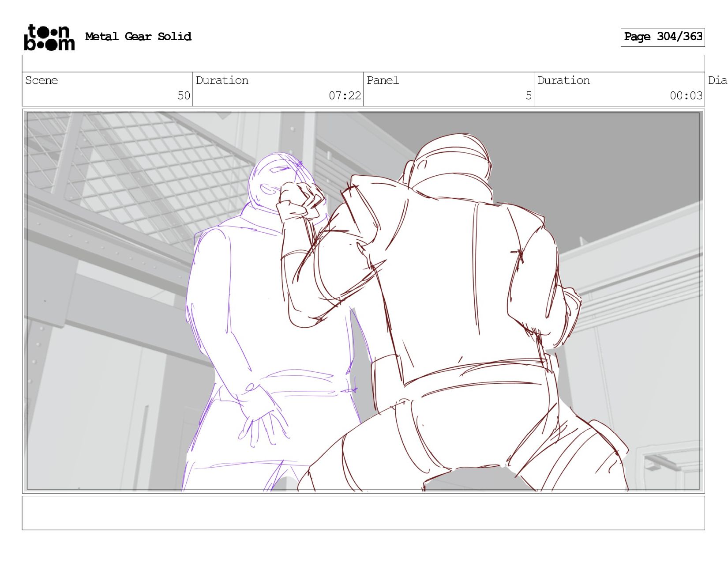Click the scene number '50'
The height and width of the screenshot is (563, 728).
(184, 96)
